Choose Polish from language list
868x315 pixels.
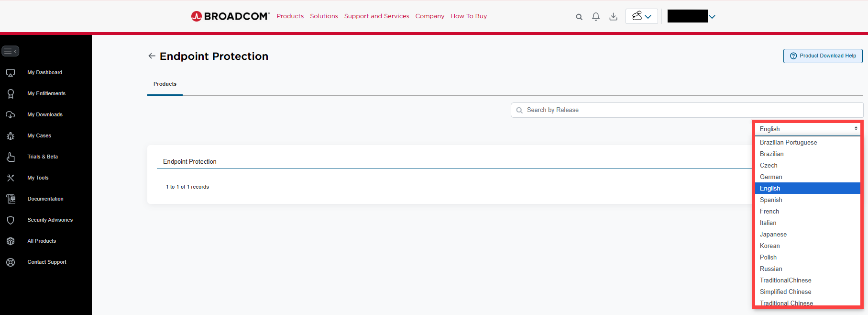click(x=808, y=258)
